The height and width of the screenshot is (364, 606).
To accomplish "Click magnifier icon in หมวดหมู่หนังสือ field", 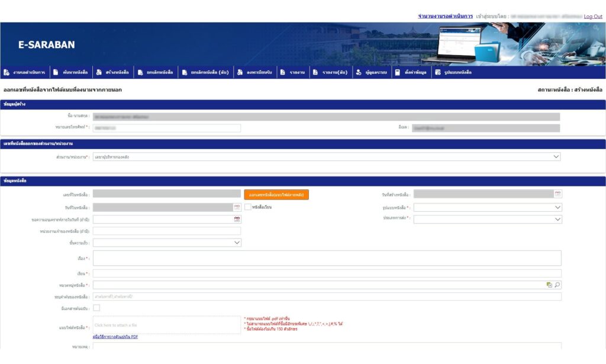I will [x=557, y=285].
